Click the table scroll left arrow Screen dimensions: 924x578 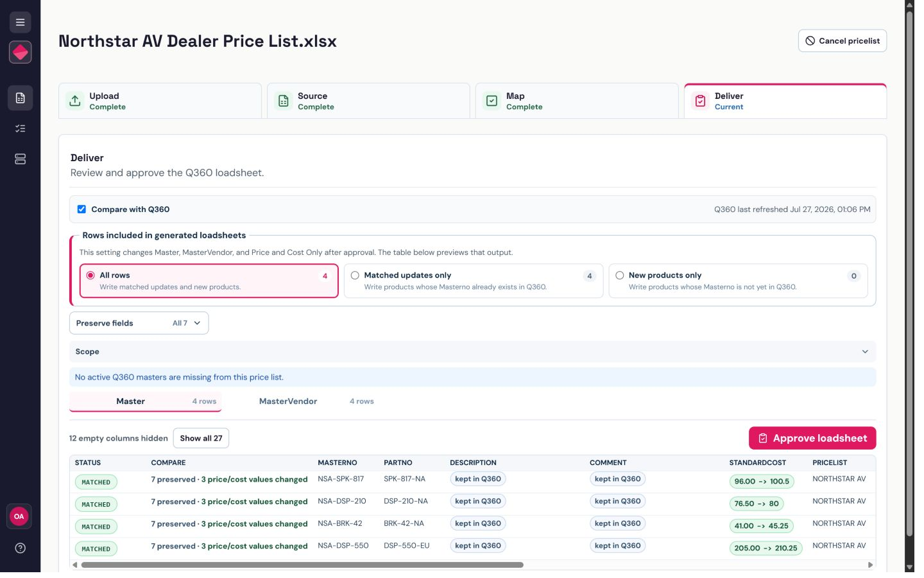pyautogui.click(x=75, y=565)
